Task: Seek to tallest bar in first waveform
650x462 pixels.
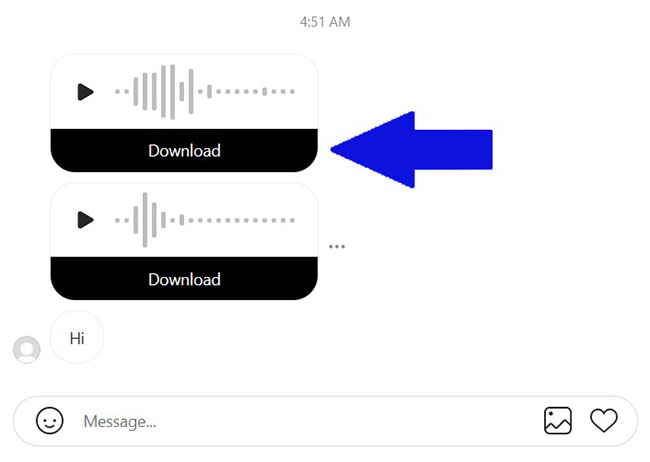Action: 172,92
